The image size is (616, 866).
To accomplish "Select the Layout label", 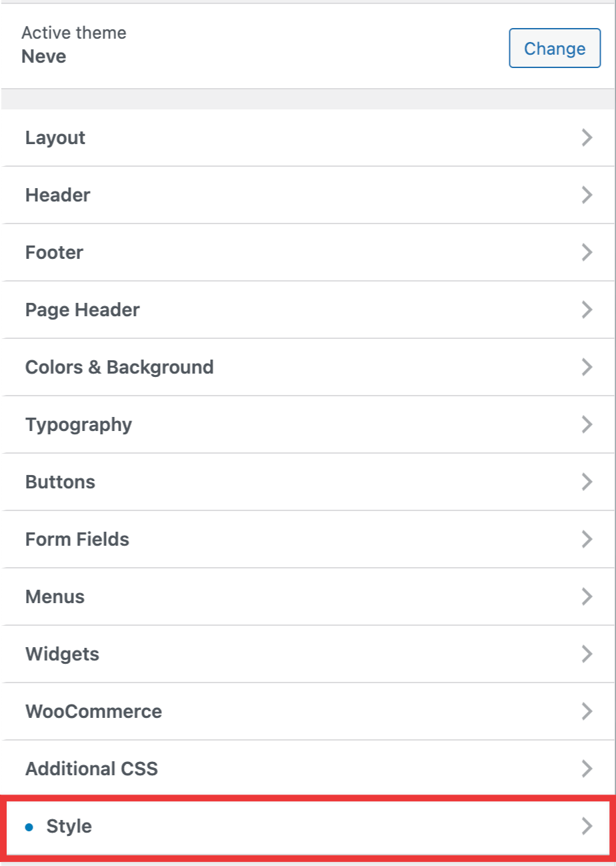I will (55, 138).
